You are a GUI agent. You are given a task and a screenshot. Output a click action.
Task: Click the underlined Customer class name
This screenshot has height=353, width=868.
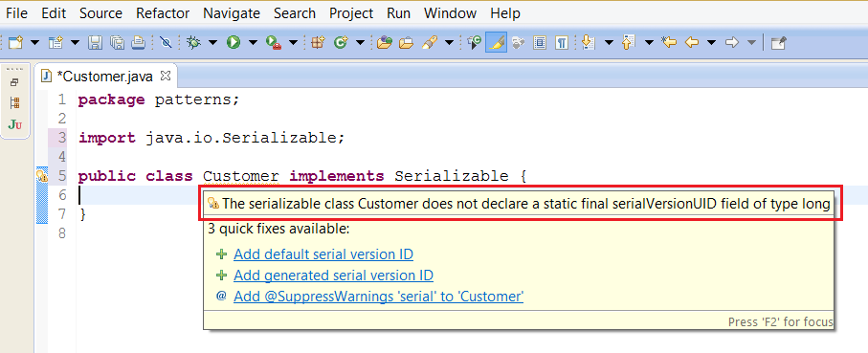pyautogui.click(x=241, y=176)
